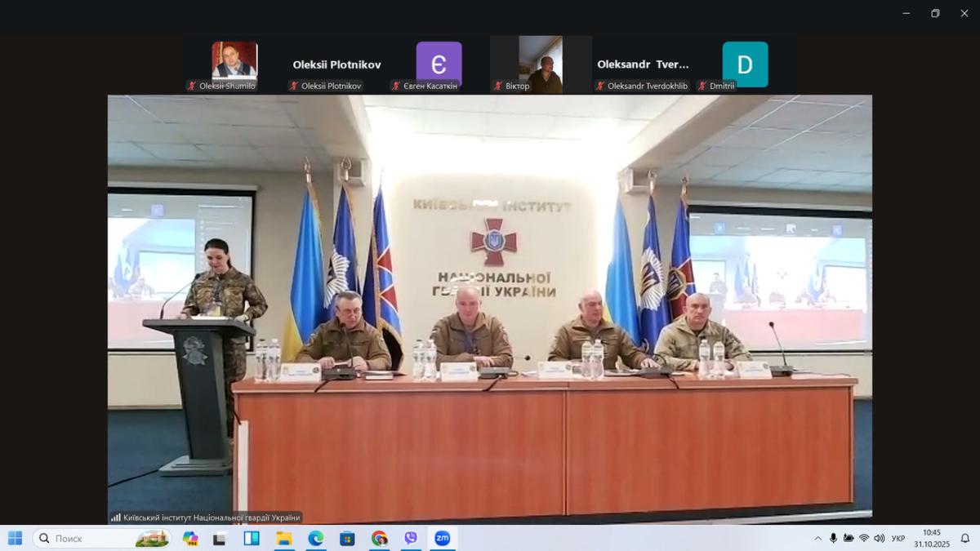Click the muted mic icon by Dmitrii

pos(702,86)
